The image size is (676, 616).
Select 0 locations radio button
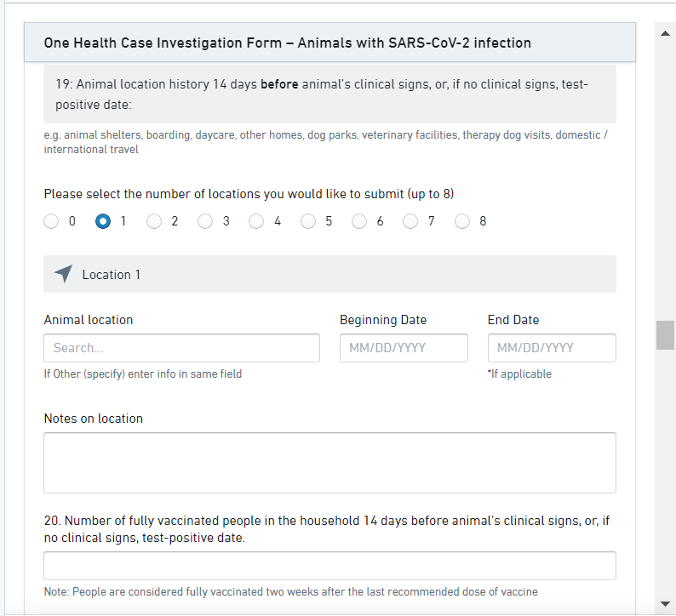pyautogui.click(x=52, y=221)
